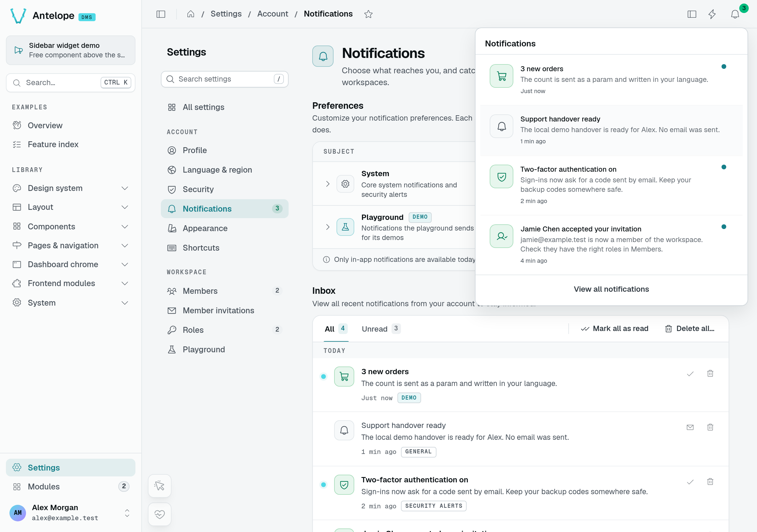The height and width of the screenshot is (532, 757).
Task: Open Language & region settings
Action: (x=224, y=170)
